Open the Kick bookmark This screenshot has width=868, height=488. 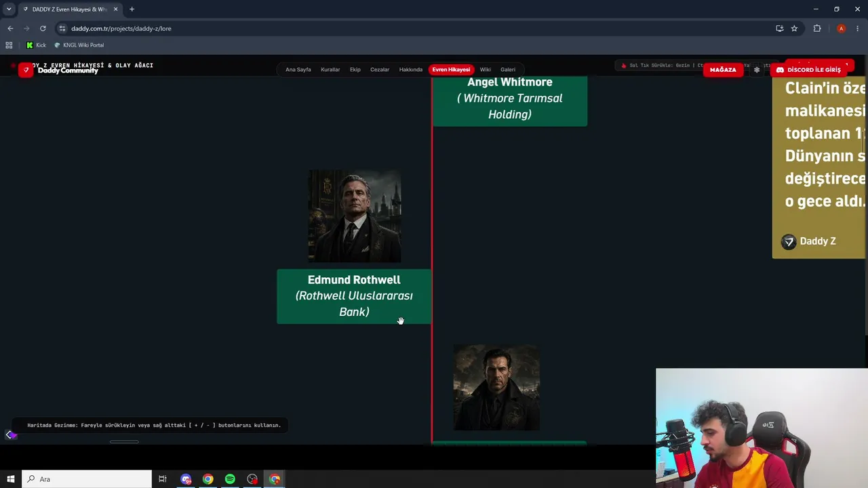pos(36,45)
